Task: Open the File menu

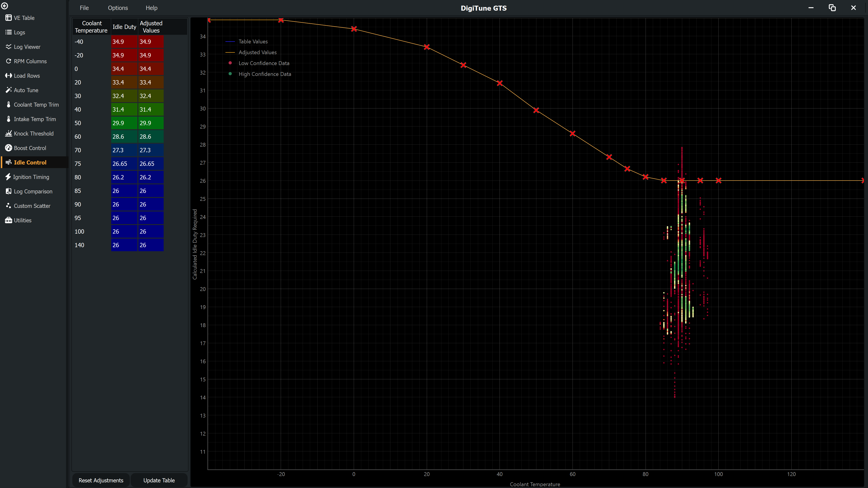Action: point(84,8)
